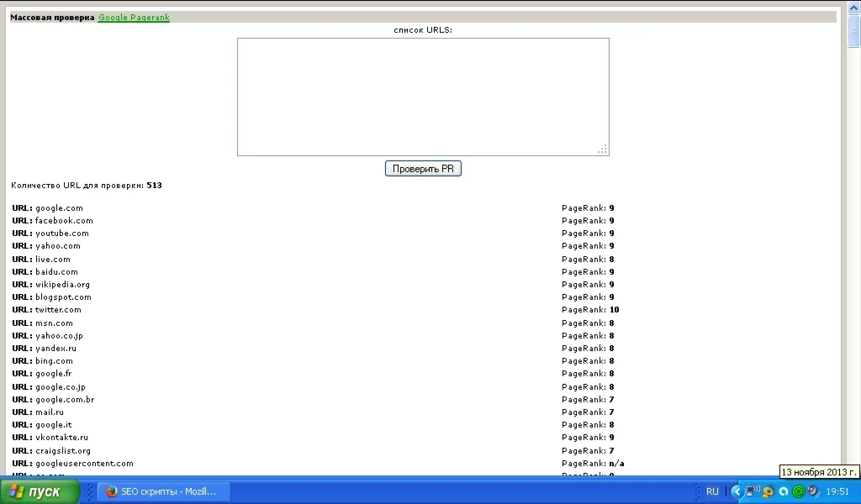
Task: Expand hidden tray icons with the arrow
Action: pos(737,491)
